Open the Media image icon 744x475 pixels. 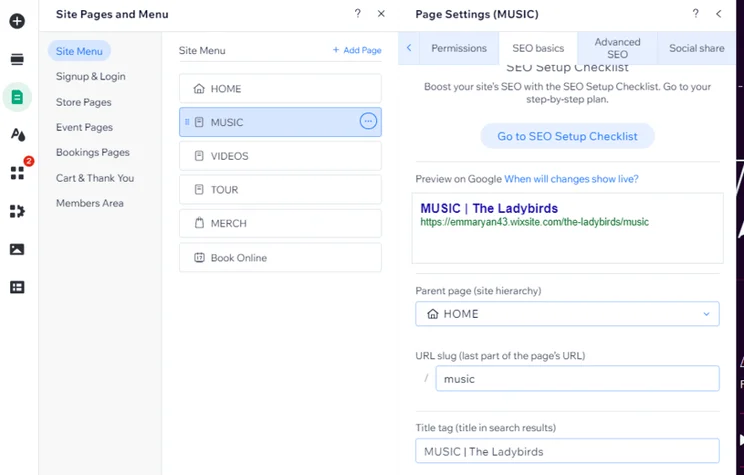pyautogui.click(x=17, y=249)
